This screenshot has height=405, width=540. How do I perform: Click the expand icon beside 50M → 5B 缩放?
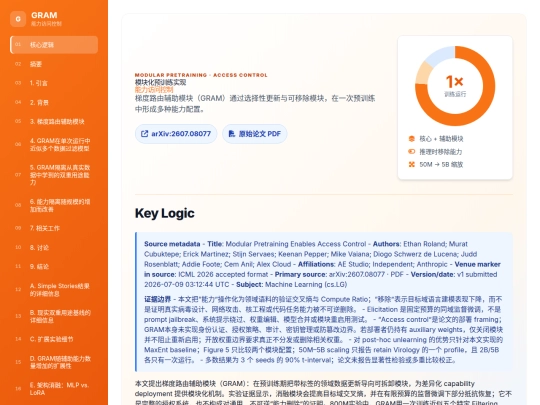(412, 165)
